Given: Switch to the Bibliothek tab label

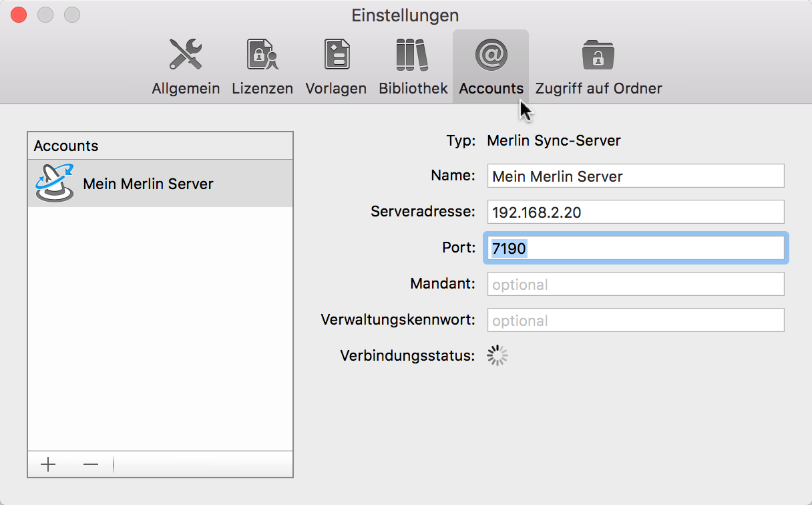Looking at the screenshot, I should tap(413, 88).
